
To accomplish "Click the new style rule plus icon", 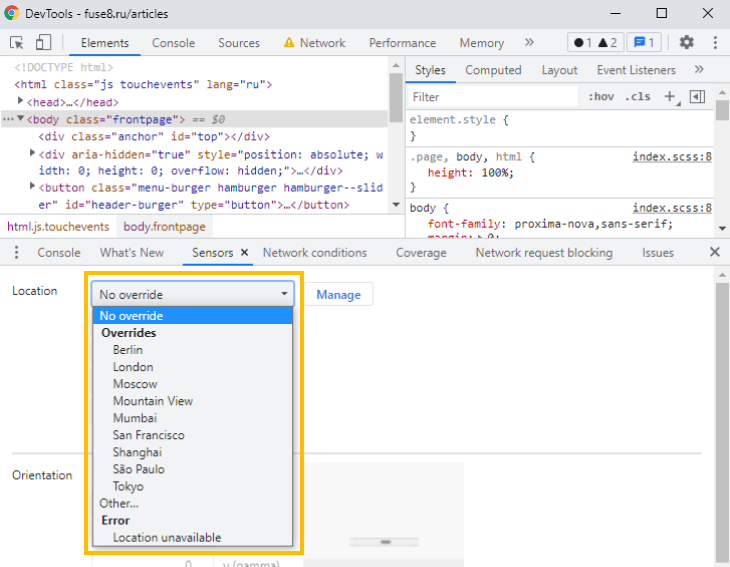I will pos(670,97).
